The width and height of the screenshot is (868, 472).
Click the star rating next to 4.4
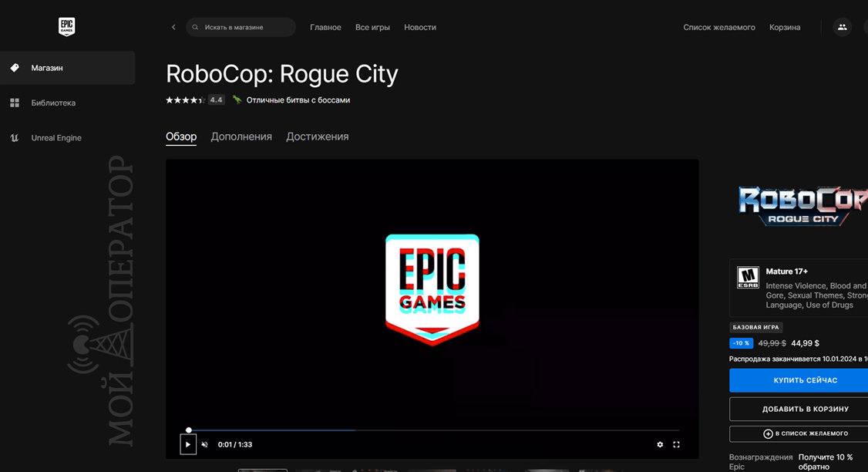point(186,100)
